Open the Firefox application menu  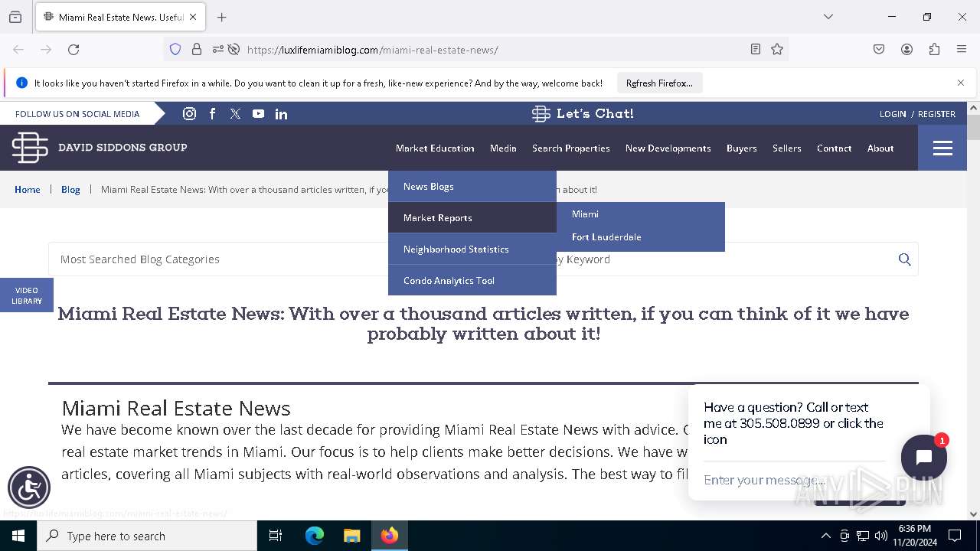pyautogui.click(x=962, y=50)
